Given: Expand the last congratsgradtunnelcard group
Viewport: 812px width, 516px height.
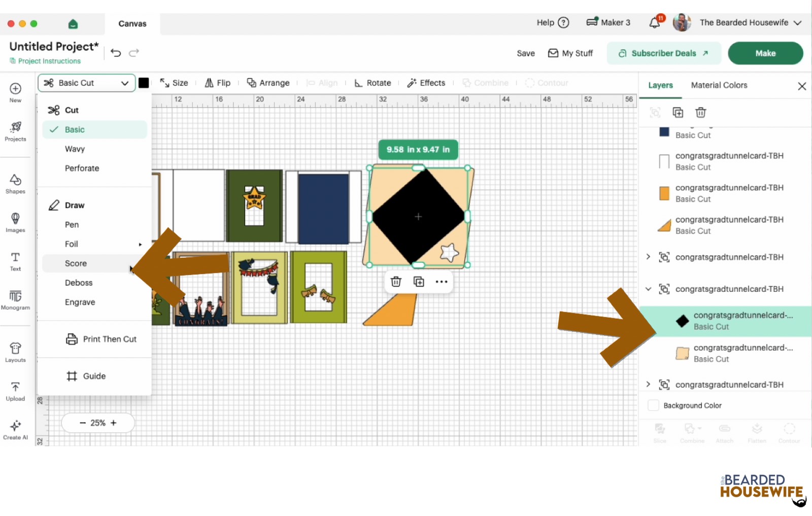Looking at the screenshot, I should pyautogui.click(x=648, y=384).
